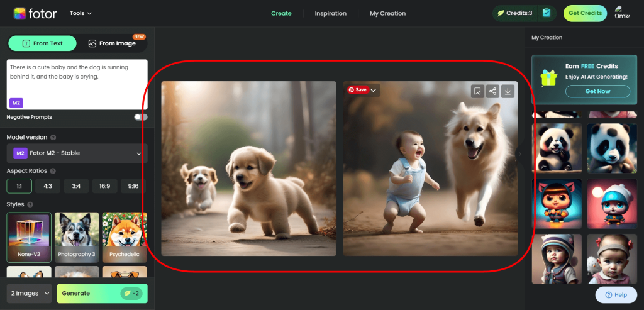644x310 pixels.
Task: Select the Photography 3 style thumbnail
Action: (77, 236)
